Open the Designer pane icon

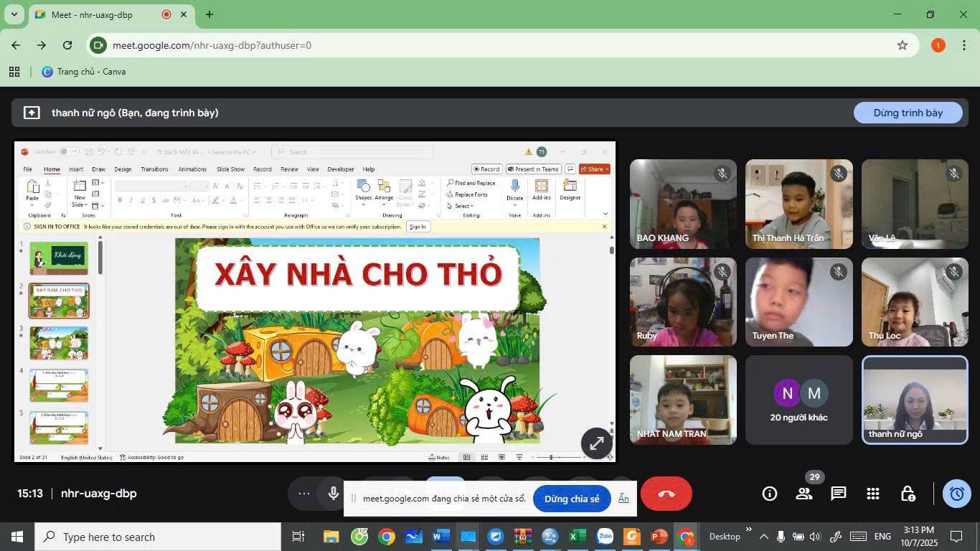click(x=570, y=189)
